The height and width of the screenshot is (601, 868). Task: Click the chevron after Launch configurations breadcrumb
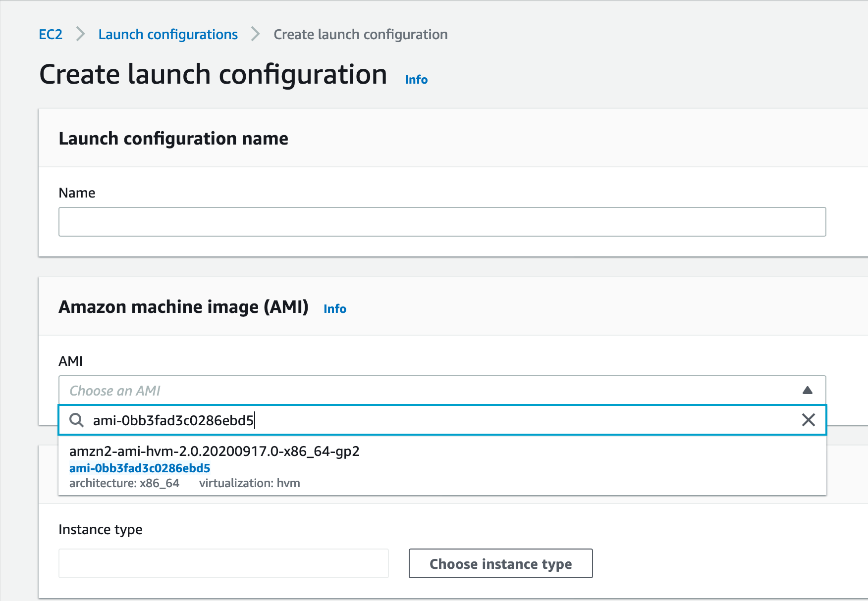pyautogui.click(x=255, y=34)
